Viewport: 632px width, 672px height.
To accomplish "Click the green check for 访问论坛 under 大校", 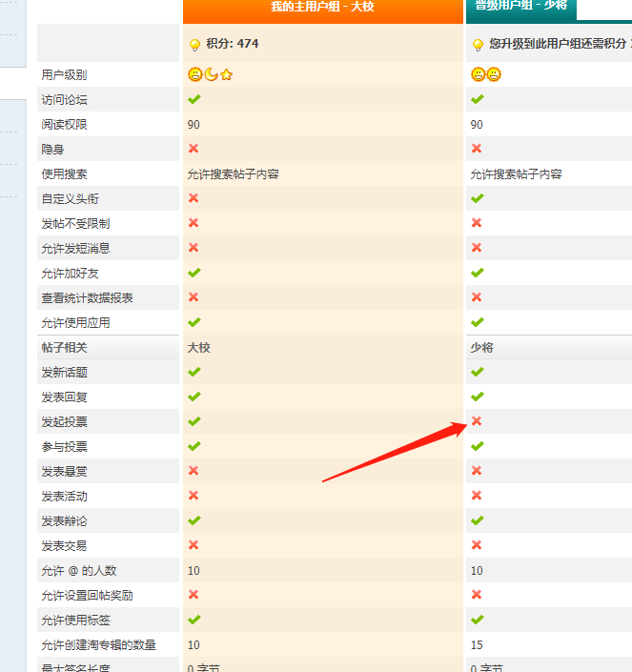I will coord(194,99).
